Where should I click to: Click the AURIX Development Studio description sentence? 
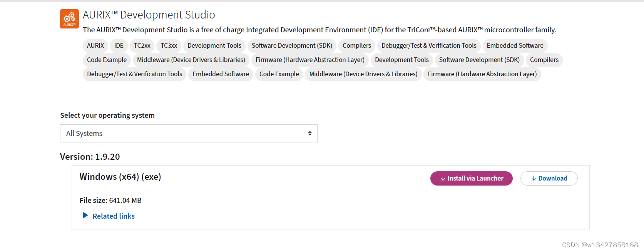pos(319,30)
